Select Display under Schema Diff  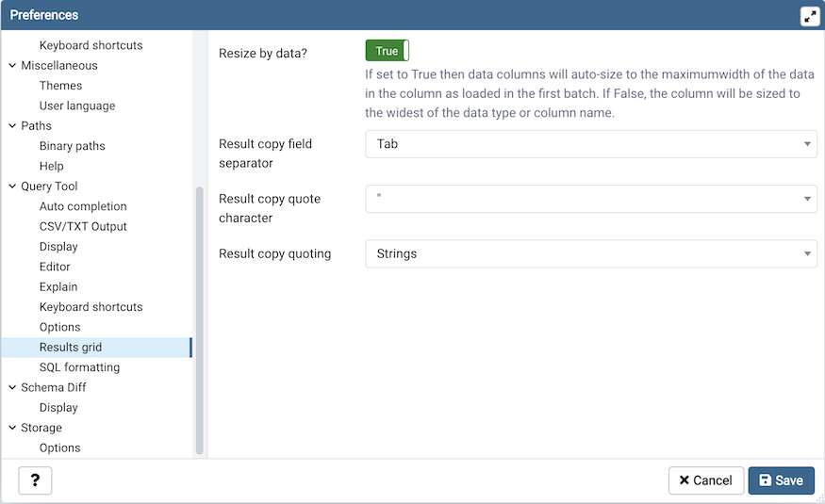(58, 408)
